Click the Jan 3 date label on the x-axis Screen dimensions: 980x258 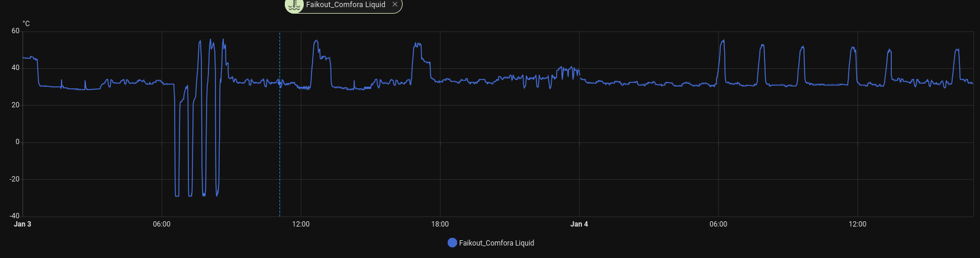(23, 224)
